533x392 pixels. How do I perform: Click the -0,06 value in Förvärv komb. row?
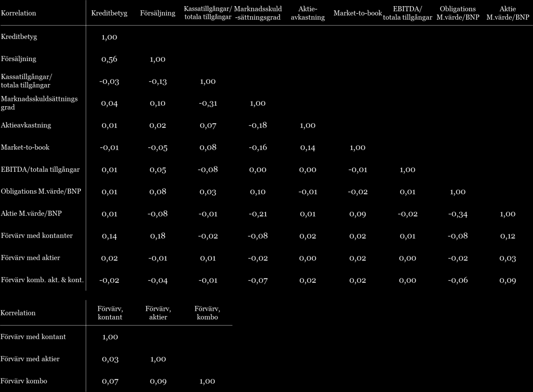pos(458,280)
